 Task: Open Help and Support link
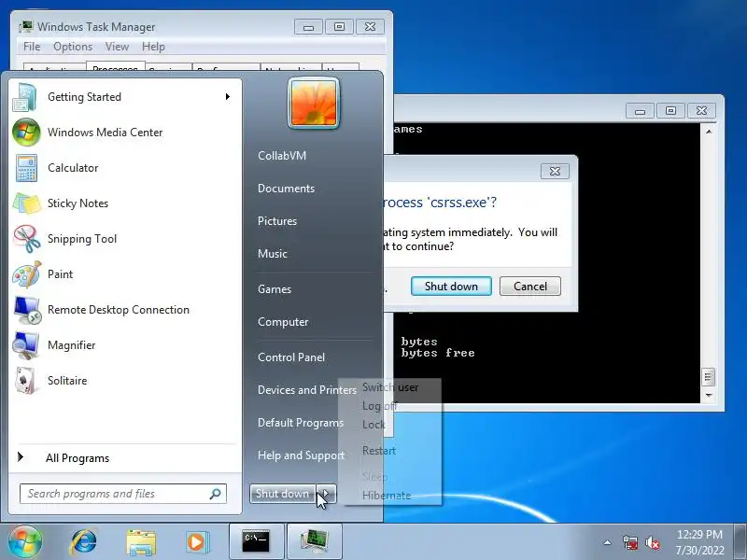pyautogui.click(x=301, y=455)
